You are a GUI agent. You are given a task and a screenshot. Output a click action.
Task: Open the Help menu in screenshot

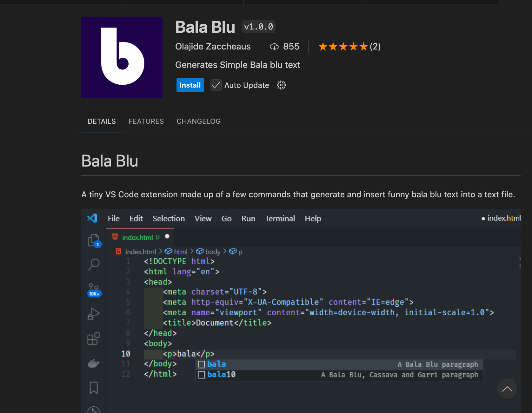(313, 219)
